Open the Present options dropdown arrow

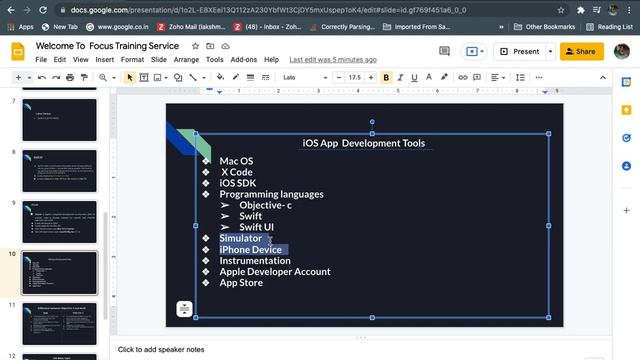[551, 51]
